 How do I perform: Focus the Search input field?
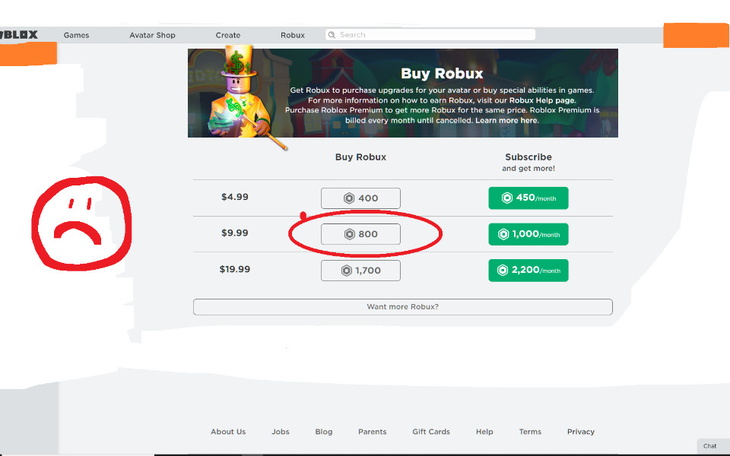[x=435, y=35]
